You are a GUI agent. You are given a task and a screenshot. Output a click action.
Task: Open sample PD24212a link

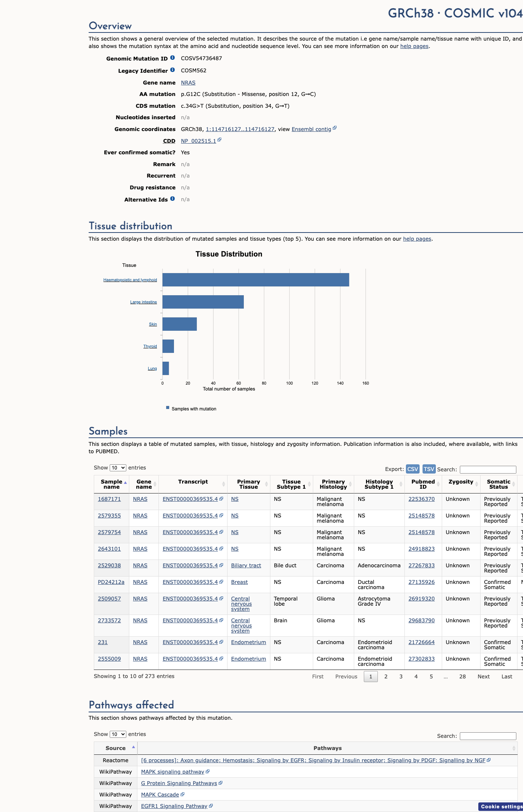pyautogui.click(x=111, y=582)
